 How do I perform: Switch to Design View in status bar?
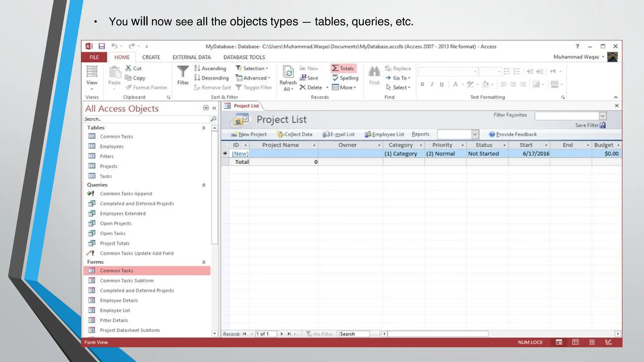point(608,342)
